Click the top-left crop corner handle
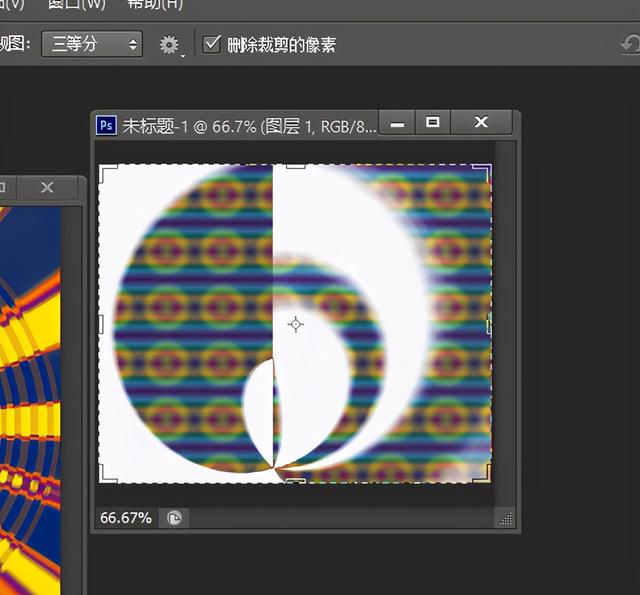640x595 pixels. pyautogui.click(x=109, y=173)
